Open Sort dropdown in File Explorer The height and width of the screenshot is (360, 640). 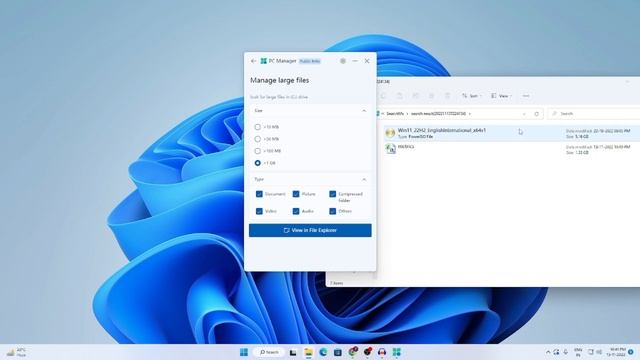(x=471, y=96)
